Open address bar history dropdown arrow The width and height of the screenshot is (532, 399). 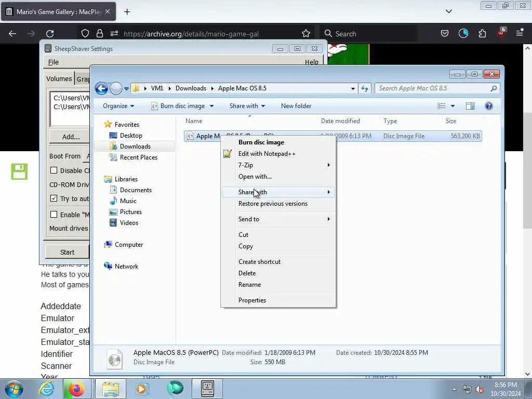(x=353, y=88)
